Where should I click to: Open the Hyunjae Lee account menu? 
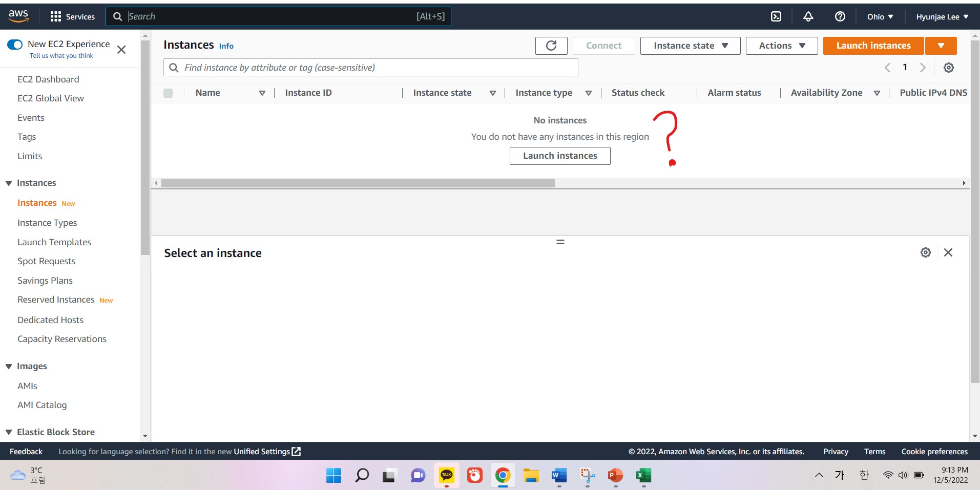942,16
